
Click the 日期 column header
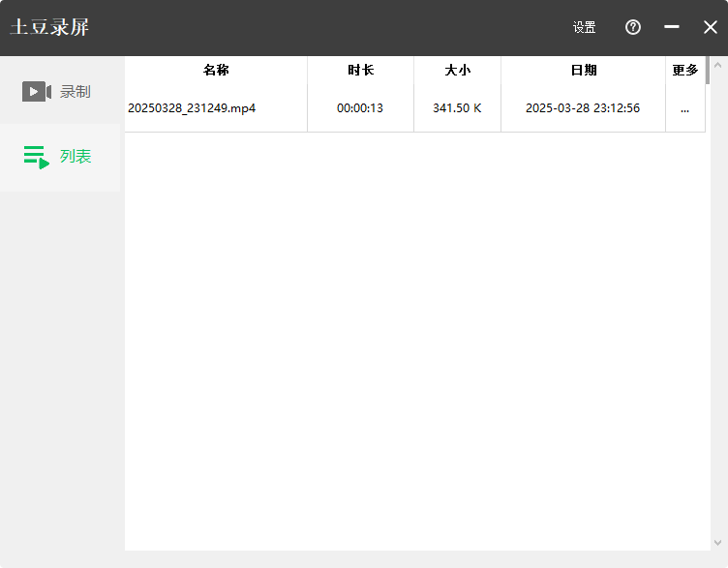coord(583,70)
